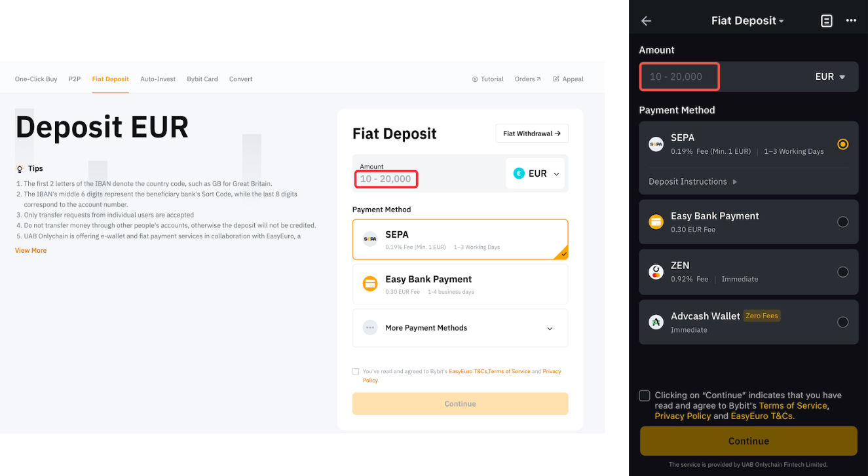Open the Privacy Policy link on mobile
Image resolution: width=868 pixels, height=476 pixels.
point(683,416)
